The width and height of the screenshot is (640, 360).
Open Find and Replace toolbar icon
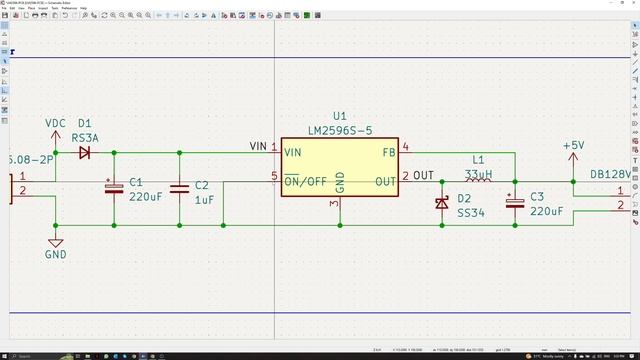pyautogui.click(x=94, y=15)
